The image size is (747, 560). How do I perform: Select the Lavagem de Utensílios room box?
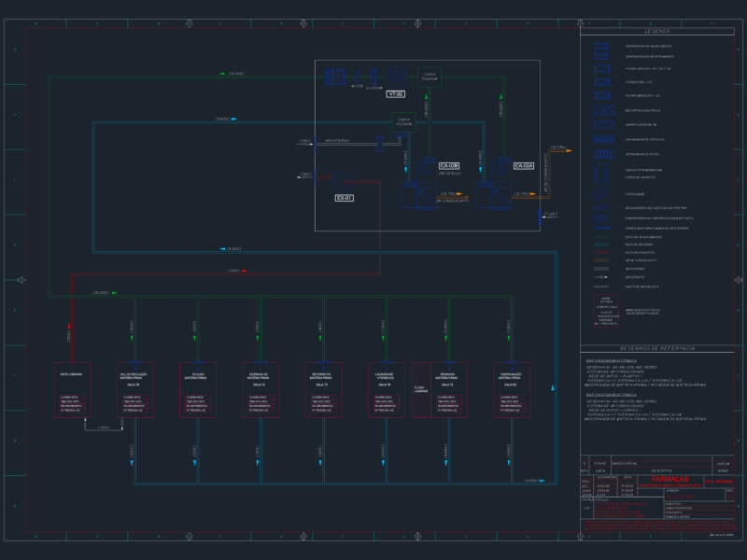pyautogui.click(x=387, y=390)
